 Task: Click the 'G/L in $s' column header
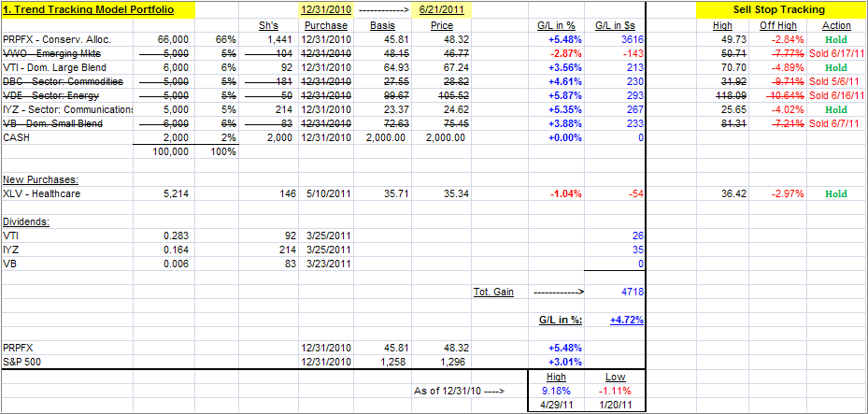pos(616,25)
